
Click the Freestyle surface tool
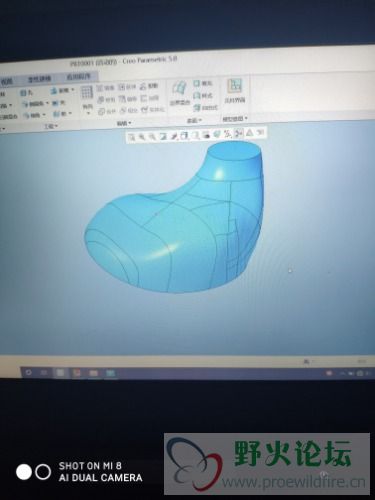pyautogui.click(x=205, y=107)
